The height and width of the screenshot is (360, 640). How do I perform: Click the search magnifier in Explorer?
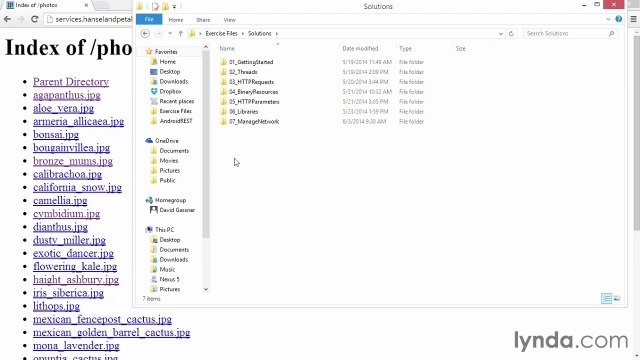tap(611, 33)
